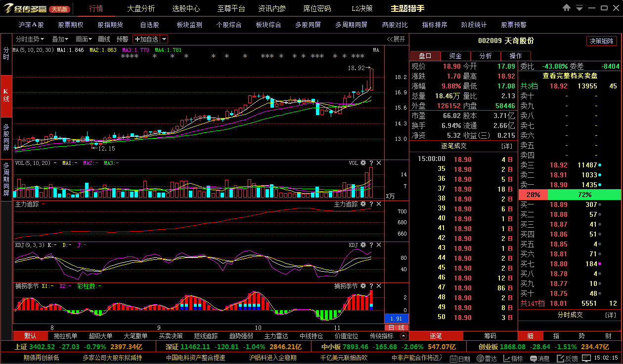Open the 日期 calendar in status bar
Image resolution: width=623 pixels, height=364 pixels.
[460, 359]
